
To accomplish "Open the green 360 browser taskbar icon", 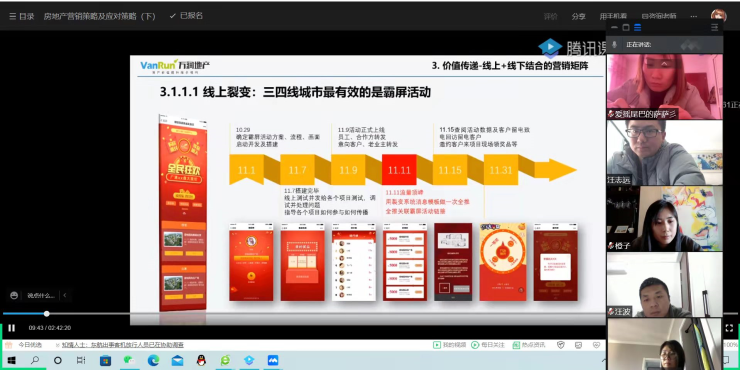I will point(226,361).
